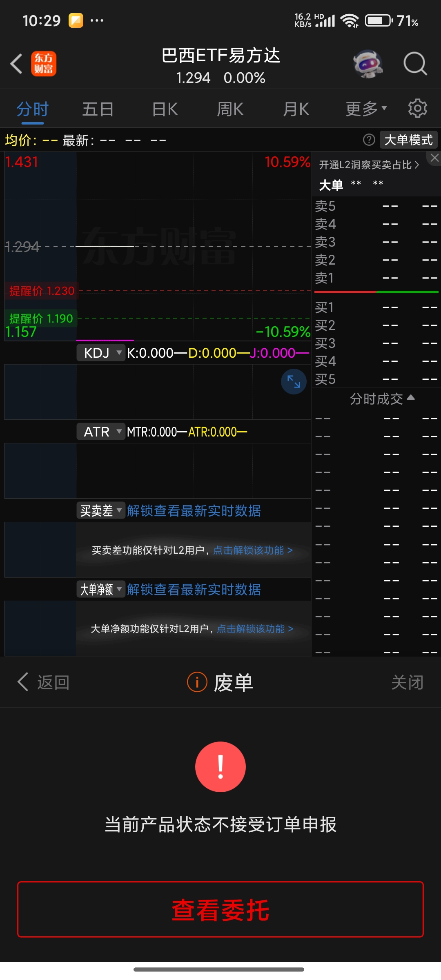
Task: Open 开通L2洞察买卖占比 link
Action: tap(369, 165)
